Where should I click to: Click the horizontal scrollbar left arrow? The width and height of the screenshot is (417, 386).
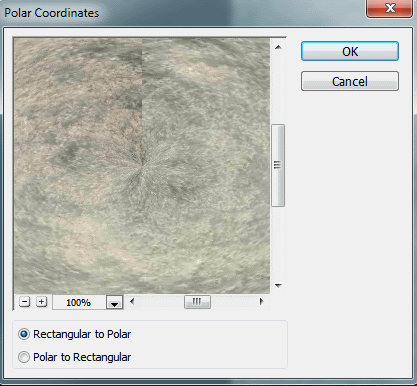pos(132,302)
